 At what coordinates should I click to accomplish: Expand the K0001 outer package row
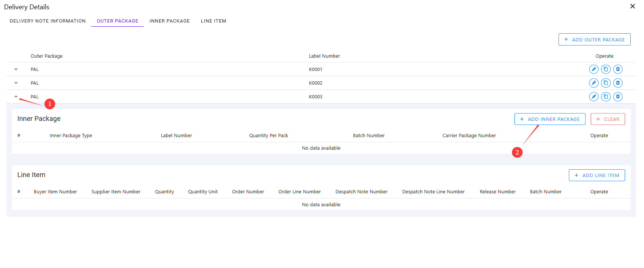(16, 69)
